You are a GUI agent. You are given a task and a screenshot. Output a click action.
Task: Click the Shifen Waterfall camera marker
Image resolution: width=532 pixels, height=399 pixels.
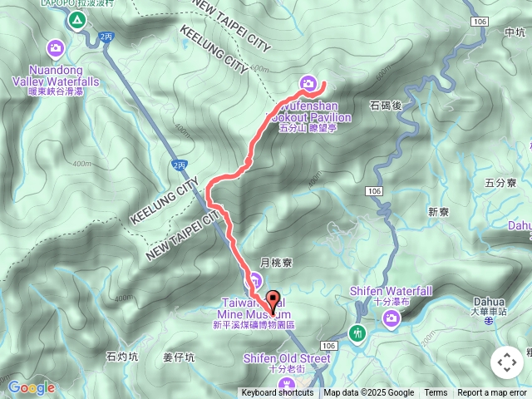(392, 318)
